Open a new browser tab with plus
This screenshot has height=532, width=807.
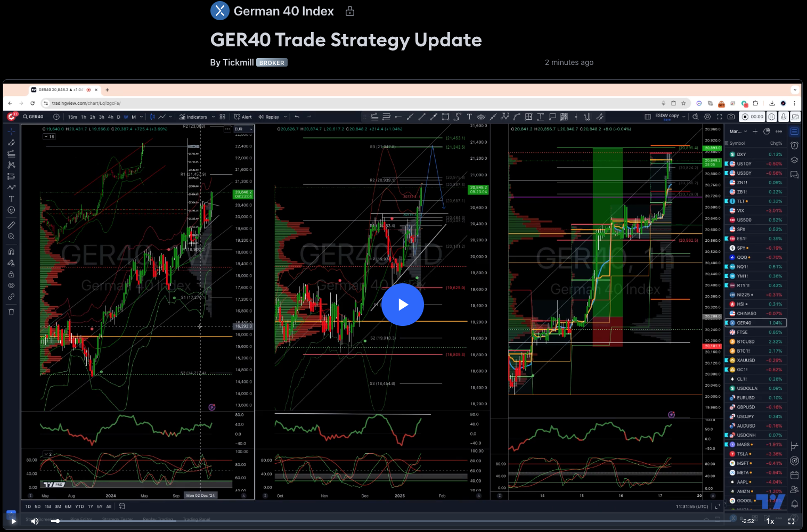click(107, 89)
